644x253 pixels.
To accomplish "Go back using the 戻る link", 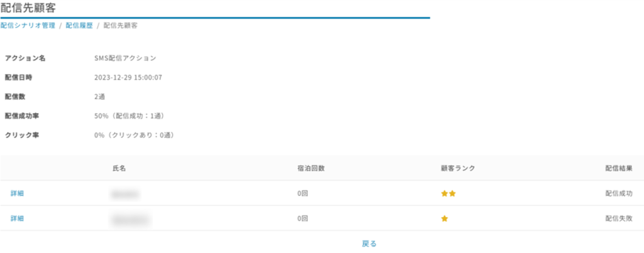I will [369, 244].
